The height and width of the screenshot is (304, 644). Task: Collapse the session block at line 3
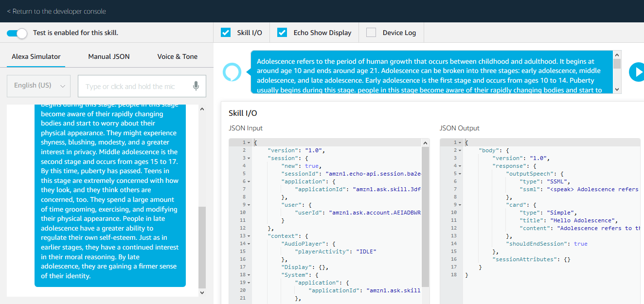tap(249, 158)
